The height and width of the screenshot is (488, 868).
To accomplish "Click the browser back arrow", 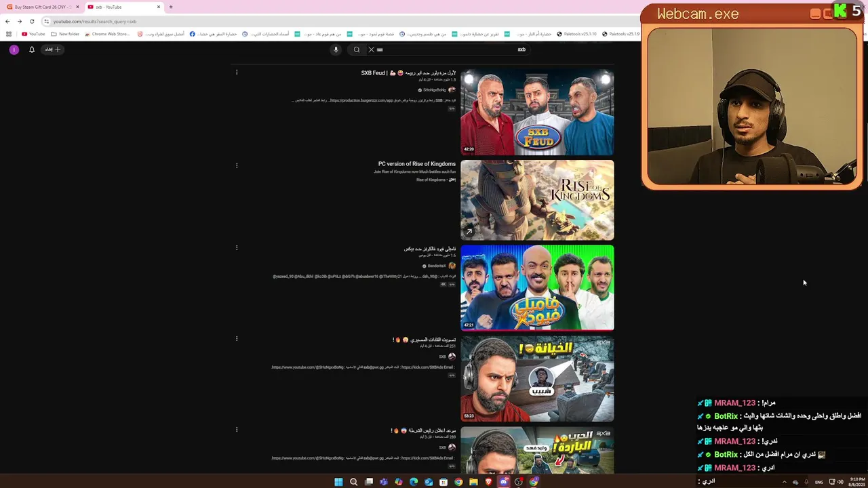I will tap(7, 21).
